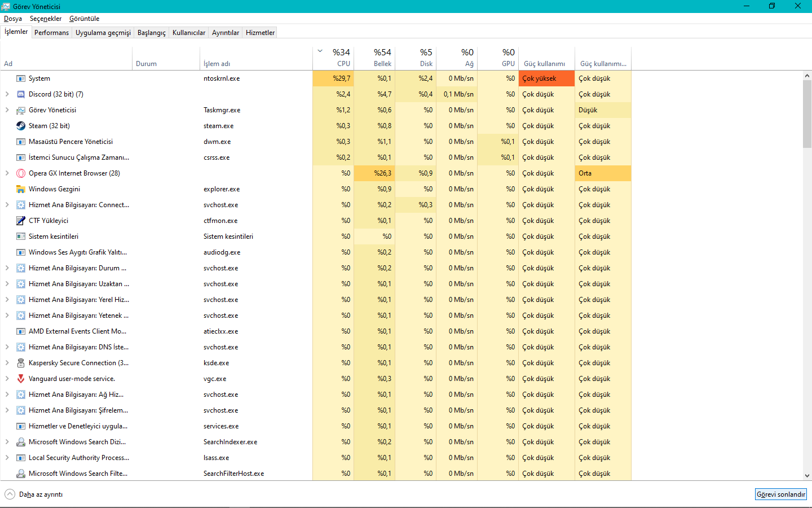Screen dimensions: 812x508
Task: Expand the Discord (32 bit) process group
Action: (7, 94)
